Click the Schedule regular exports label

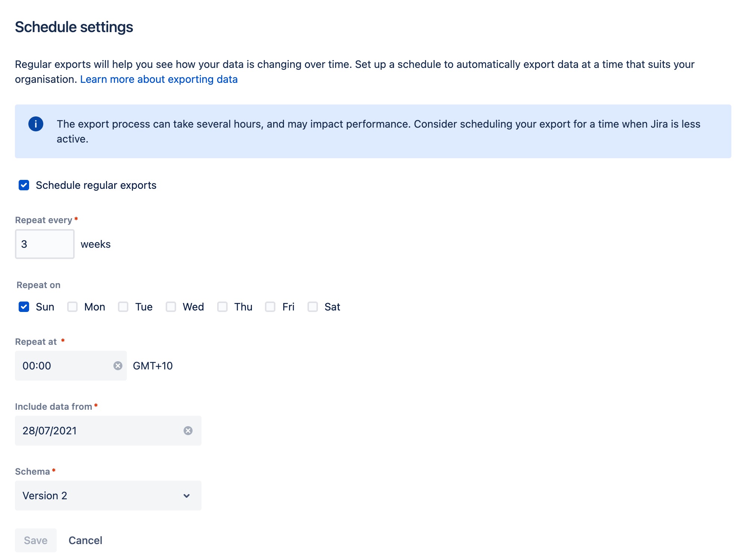click(x=96, y=185)
